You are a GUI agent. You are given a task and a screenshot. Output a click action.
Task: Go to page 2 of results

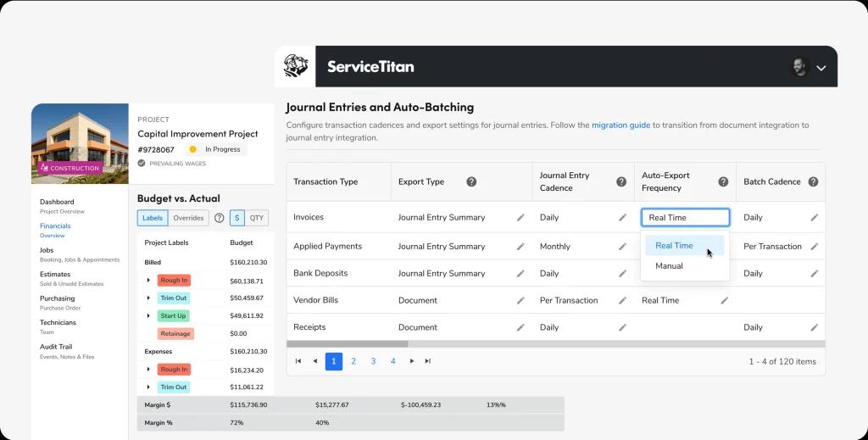point(353,361)
